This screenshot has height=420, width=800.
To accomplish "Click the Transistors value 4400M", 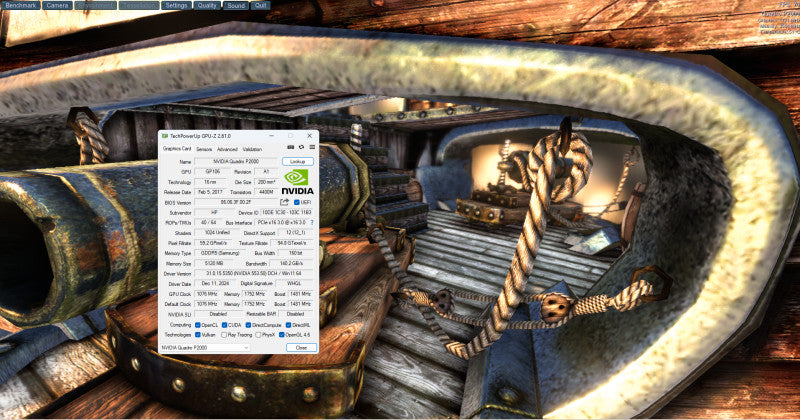I will click(x=266, y=192).
